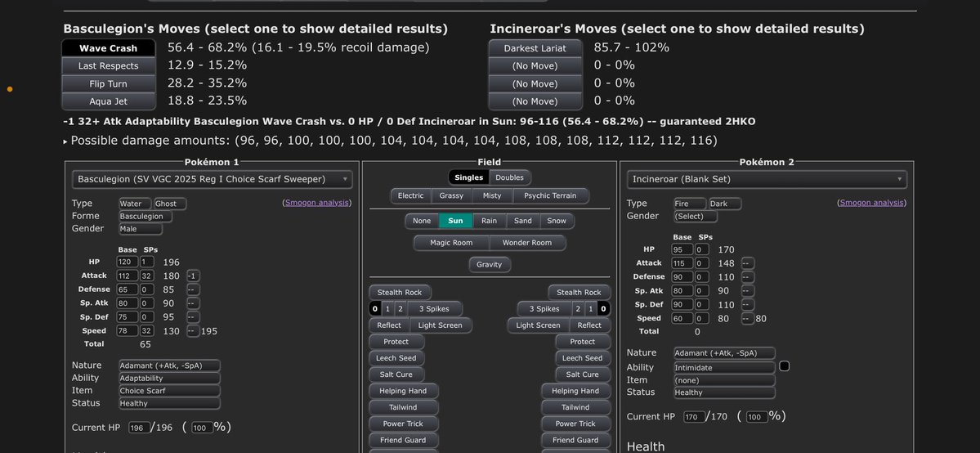The width and height of the screenshot is (980, 453).
Task: Toggle Protect on Incineroar's side
Action: [583, 342]
